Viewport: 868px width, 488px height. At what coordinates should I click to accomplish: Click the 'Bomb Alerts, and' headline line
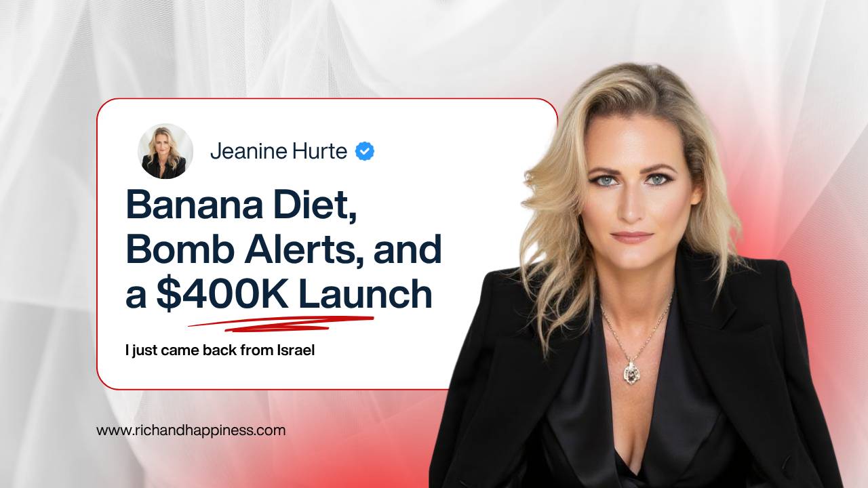(283, 249)
